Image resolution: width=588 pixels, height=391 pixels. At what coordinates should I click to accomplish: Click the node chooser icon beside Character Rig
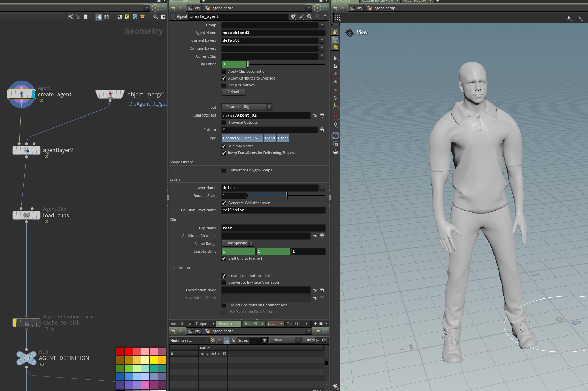coord(322,115)
